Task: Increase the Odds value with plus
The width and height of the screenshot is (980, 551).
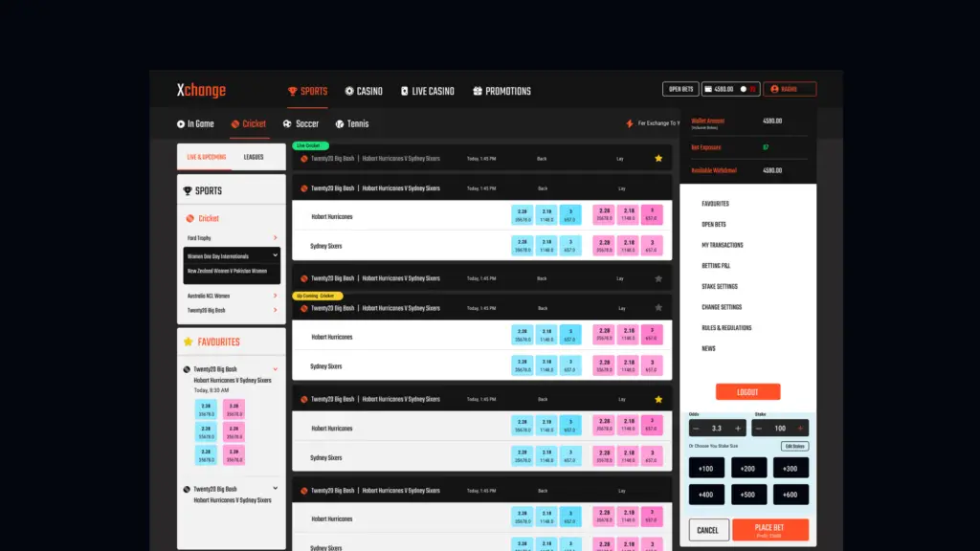Action: pyautogui.click(x=738, y=429)
